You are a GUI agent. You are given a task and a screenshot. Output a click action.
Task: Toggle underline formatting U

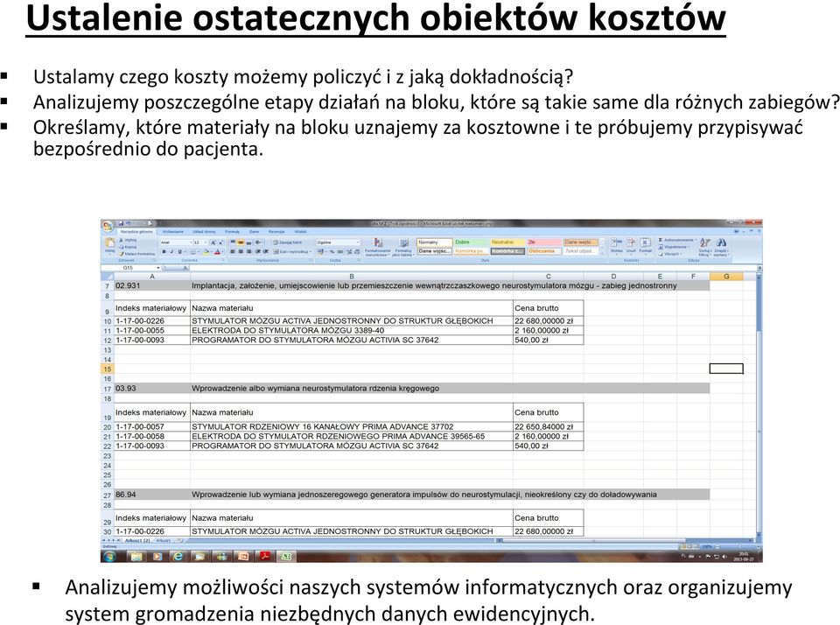click(179, 251)
